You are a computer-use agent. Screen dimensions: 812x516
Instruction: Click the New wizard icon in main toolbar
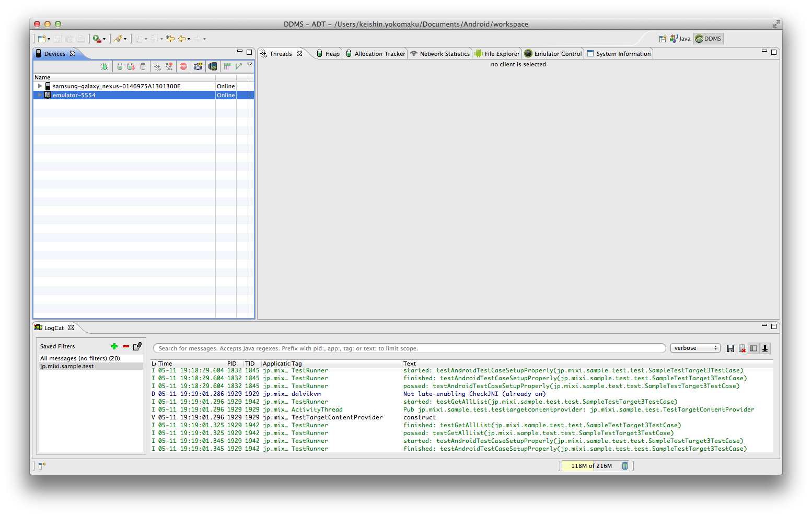point(41,39)
